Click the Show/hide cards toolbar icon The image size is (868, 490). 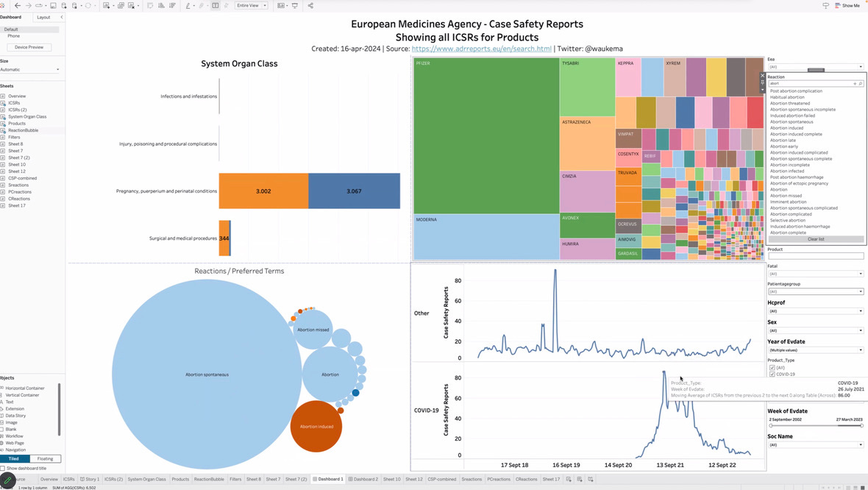click(x=281, y=6)
